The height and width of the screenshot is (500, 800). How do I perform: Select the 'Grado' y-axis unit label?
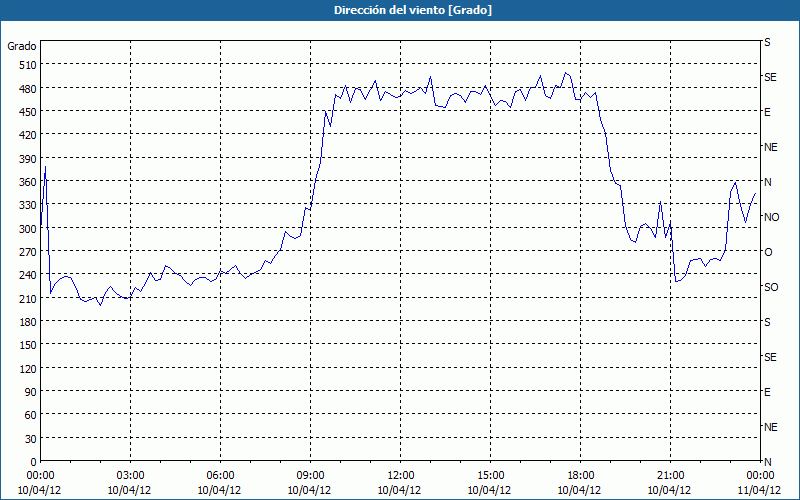(22, 46)
